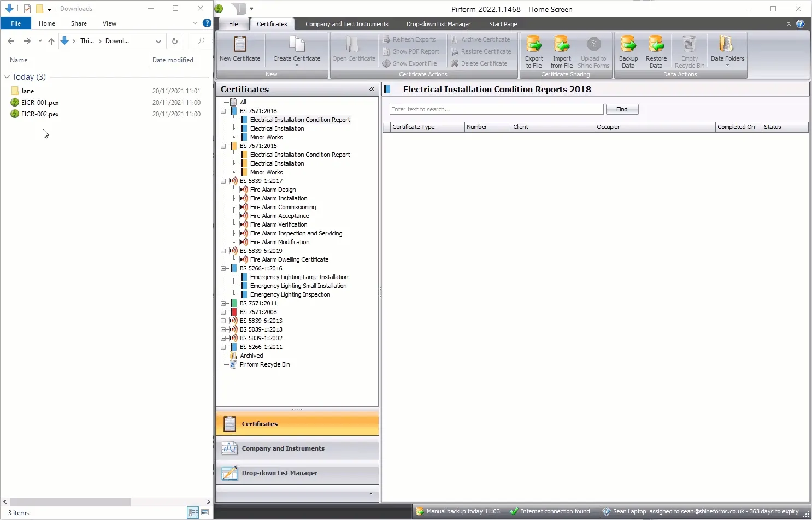Image resolution: width=812 pixels, height=520 pixels.
Task: Switch to the Start Page tab
Action: [502, 24]
